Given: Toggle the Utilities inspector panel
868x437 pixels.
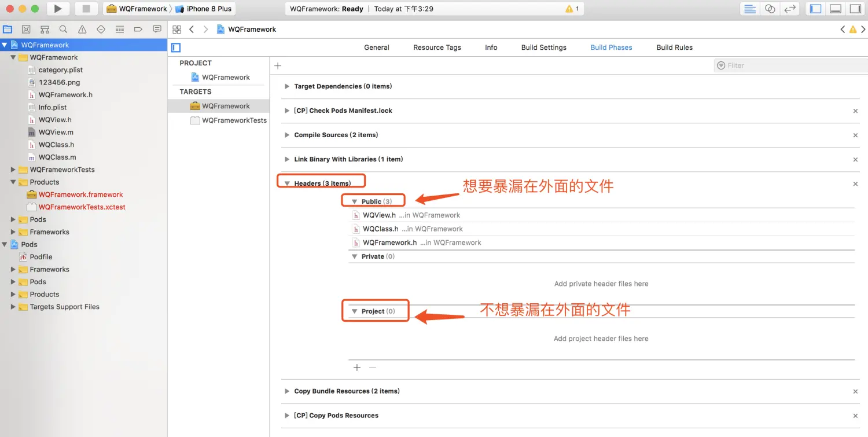Looking at the screenshot, I should pyautogui.click(x=855, y=9).
